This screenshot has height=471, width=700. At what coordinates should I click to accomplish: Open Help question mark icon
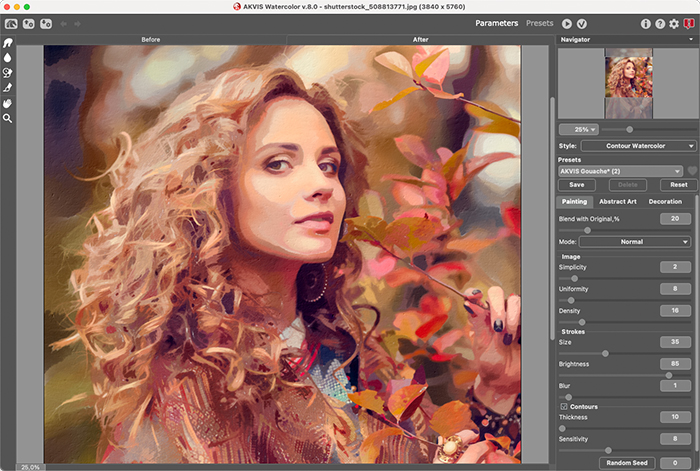tap(658, 22)
